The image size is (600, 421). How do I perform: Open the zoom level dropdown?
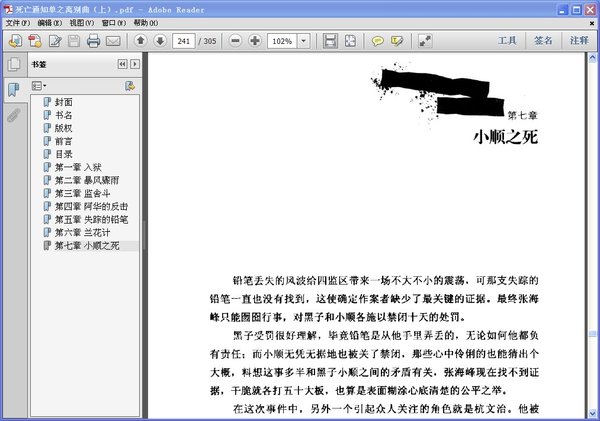(303, 41)
